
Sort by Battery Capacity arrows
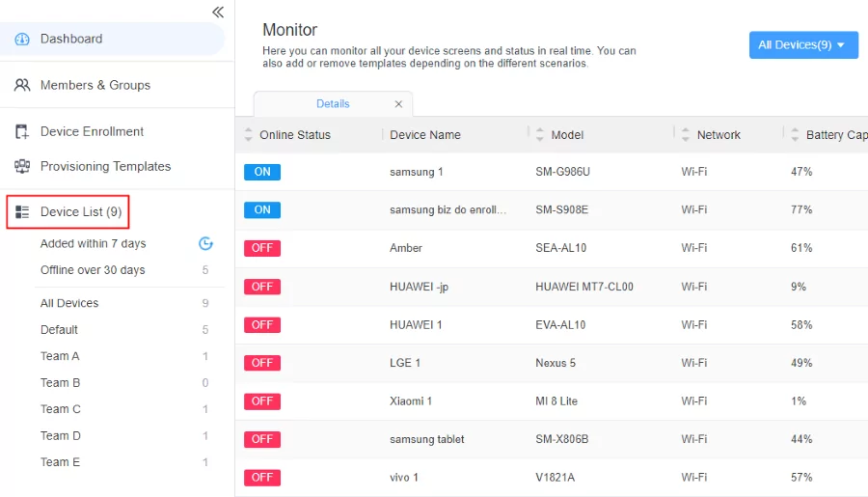(x=795, y=135)
